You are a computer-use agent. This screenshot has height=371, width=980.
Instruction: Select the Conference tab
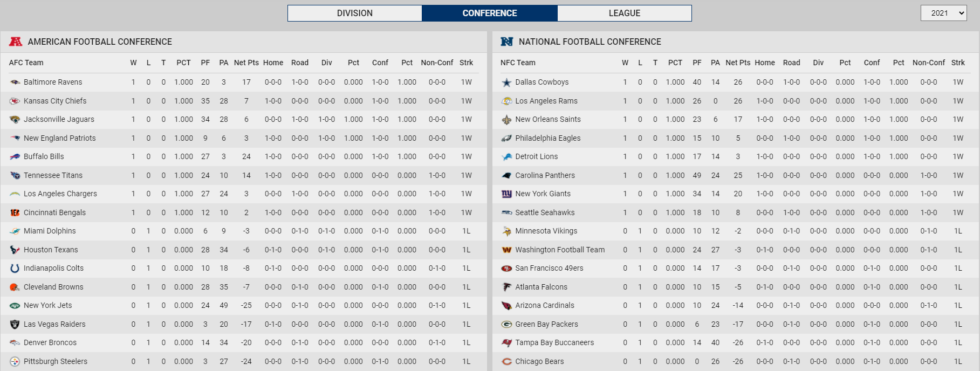pos(490,13)
